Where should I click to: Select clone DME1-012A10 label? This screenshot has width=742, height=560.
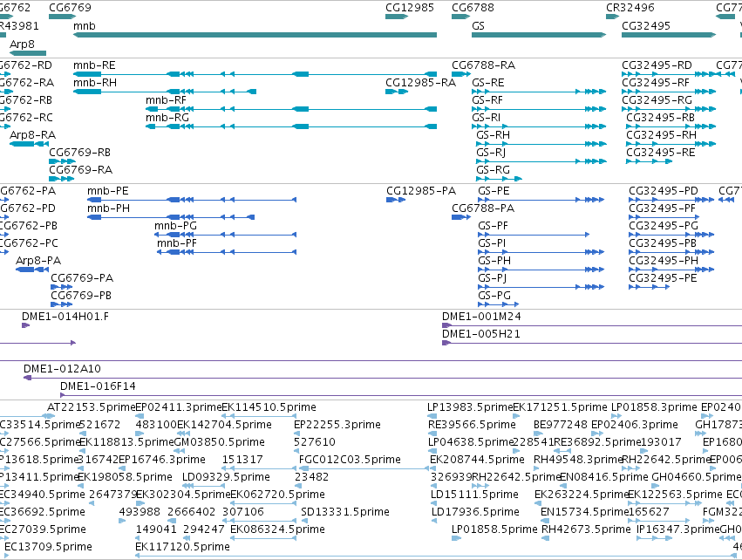click(x=63, y=369)
